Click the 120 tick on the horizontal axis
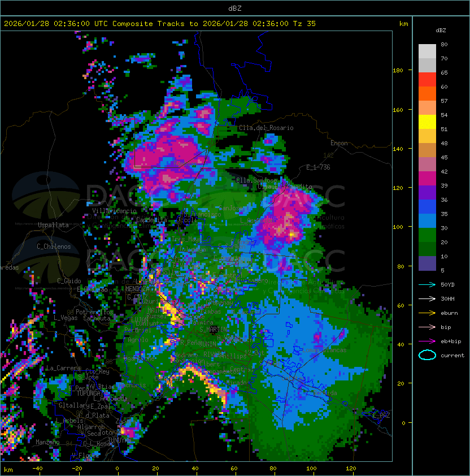Image resolution: width=470 pixels, height=476 pixels. pos(351,469)
